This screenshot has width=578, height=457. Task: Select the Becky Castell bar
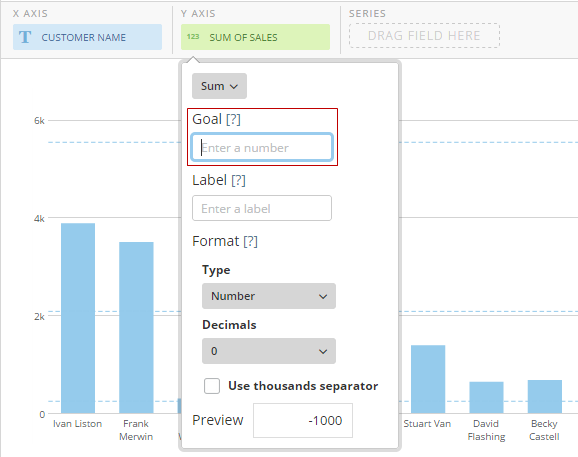point(544,397)
